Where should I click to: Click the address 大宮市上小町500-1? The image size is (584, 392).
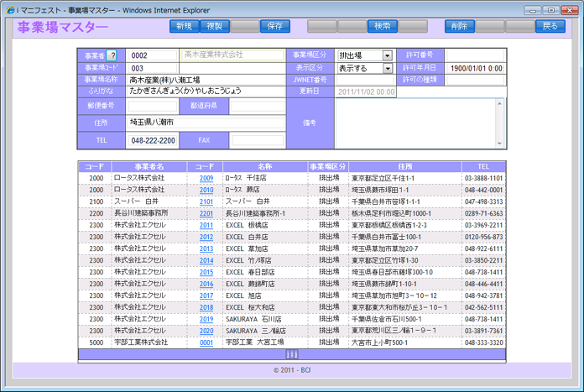(x=379, y=342)
